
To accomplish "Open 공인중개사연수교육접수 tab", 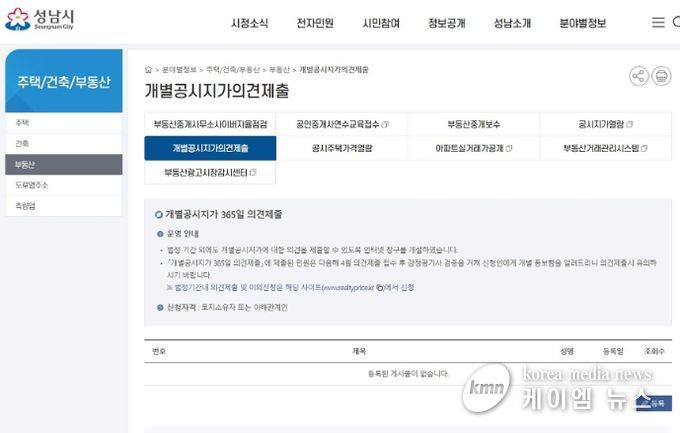I will point(342,125).
